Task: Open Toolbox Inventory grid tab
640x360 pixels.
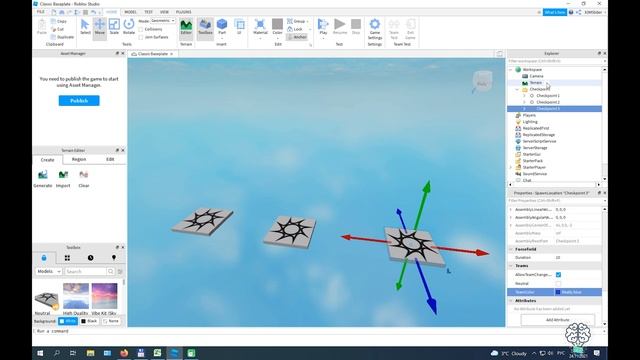Action: pos(67,258)
